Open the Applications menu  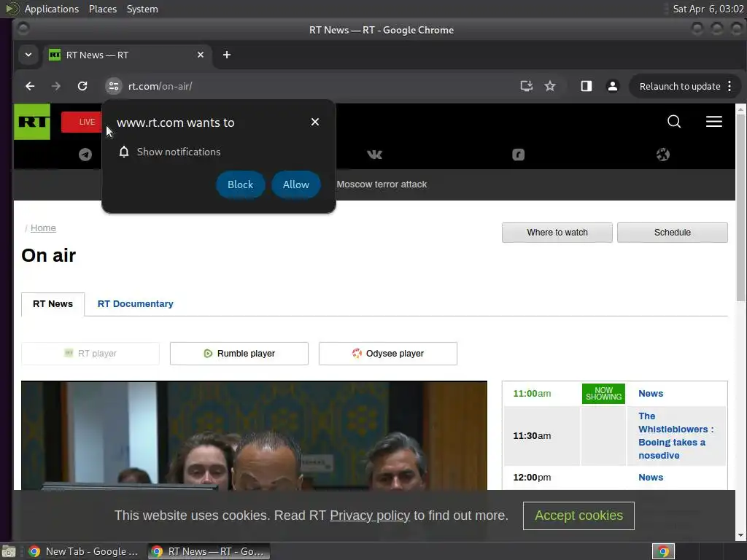52,9
